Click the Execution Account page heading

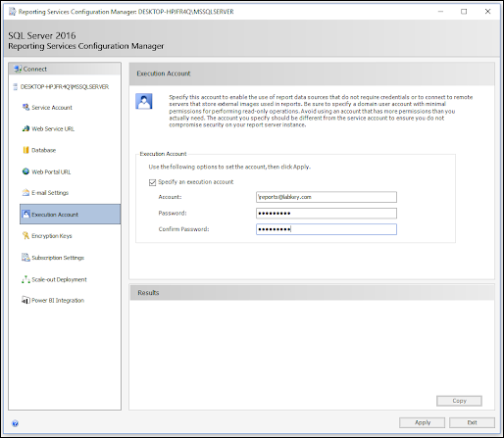coord(164,73)
